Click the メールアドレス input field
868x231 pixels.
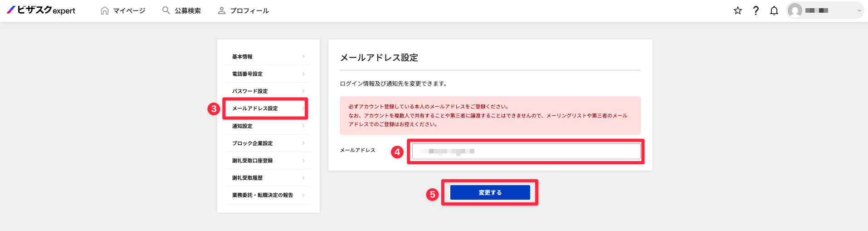(526, 151)
